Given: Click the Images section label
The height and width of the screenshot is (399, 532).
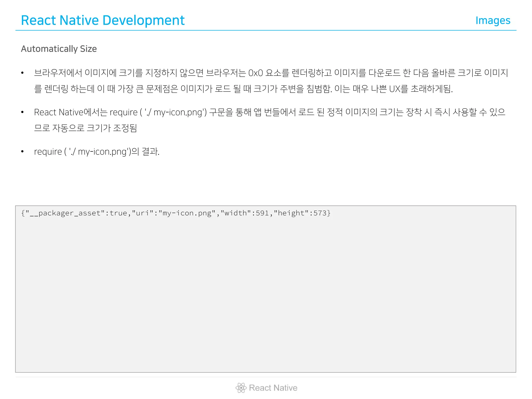Looking at the screenshot, I should point(493,21).
